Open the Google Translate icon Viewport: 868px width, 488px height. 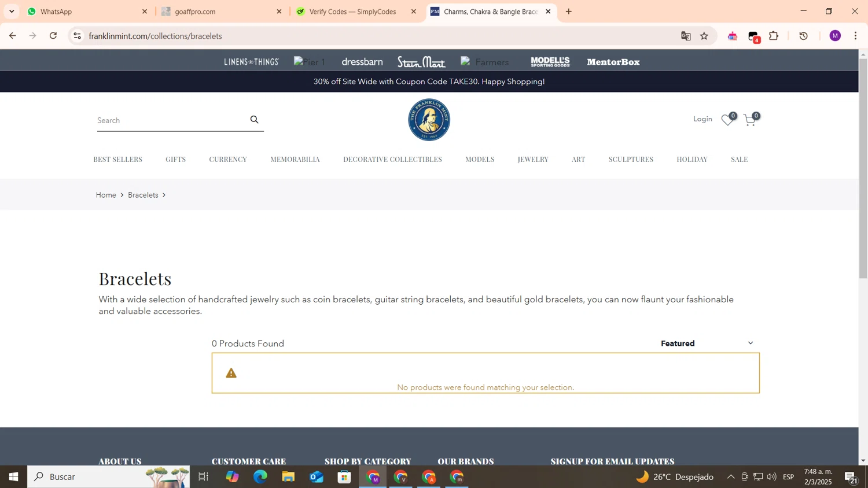point(686,36)
